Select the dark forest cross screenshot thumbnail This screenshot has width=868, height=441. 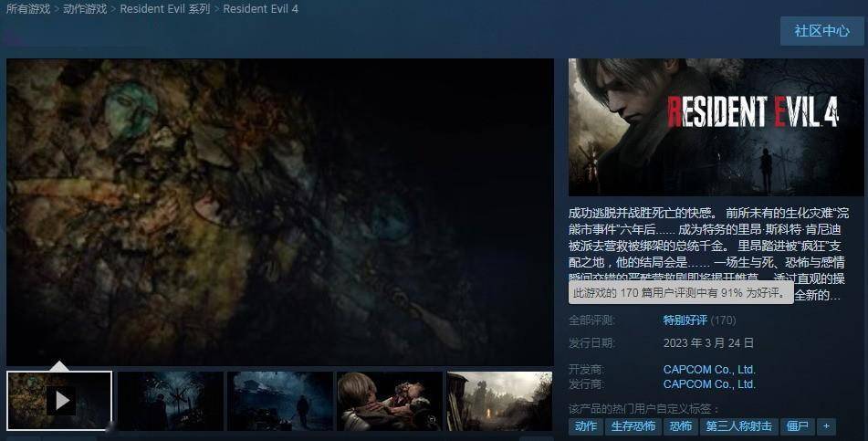click(171, 401)
